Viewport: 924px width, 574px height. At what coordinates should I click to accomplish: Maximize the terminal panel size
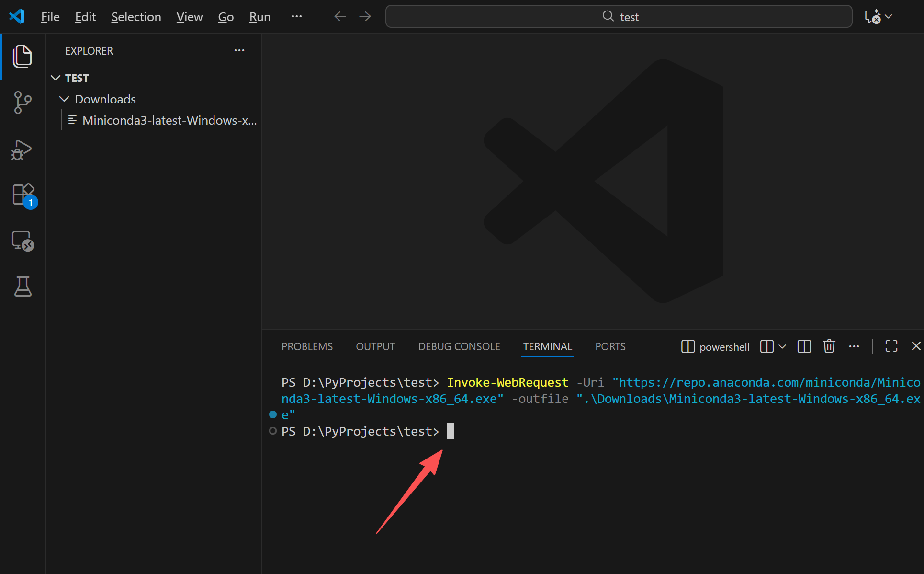[891, 346]
